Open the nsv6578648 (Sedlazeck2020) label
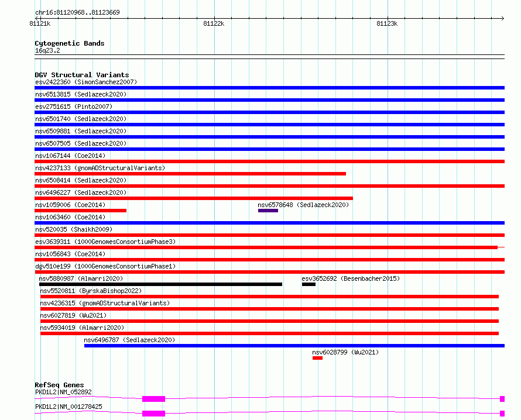Image resolution: width=521 pixels, height=420 pixels. point(303,205)
